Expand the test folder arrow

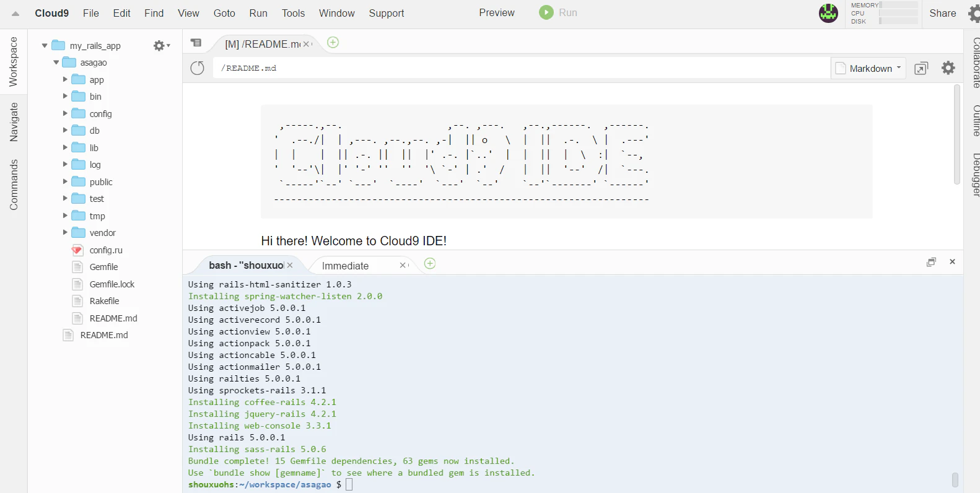click(65, 198)
